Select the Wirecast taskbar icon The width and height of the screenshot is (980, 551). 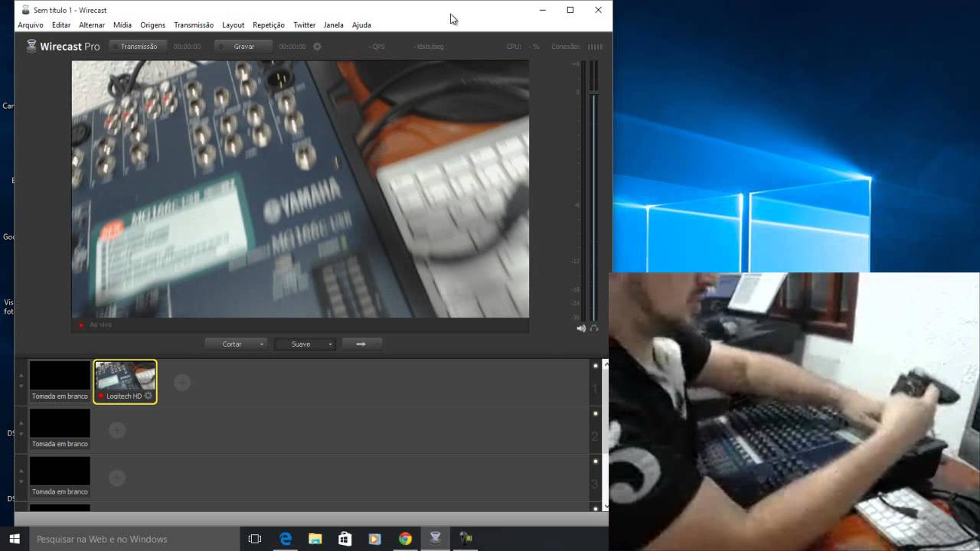[435, 539]
